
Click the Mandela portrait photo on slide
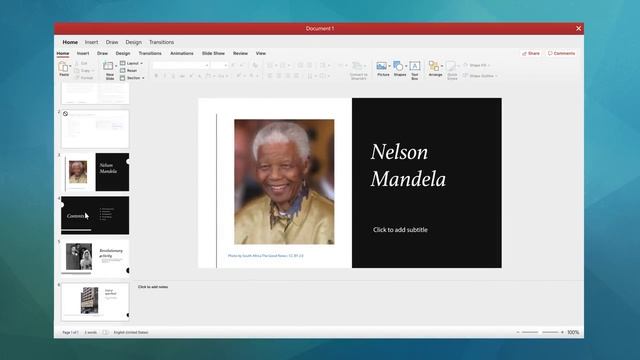[284, 182]
